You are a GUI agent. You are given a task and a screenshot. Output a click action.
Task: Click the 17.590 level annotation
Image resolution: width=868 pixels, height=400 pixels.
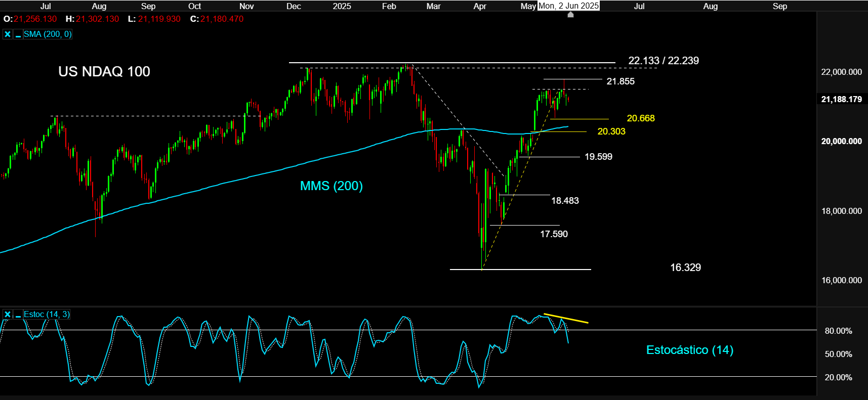554,234
